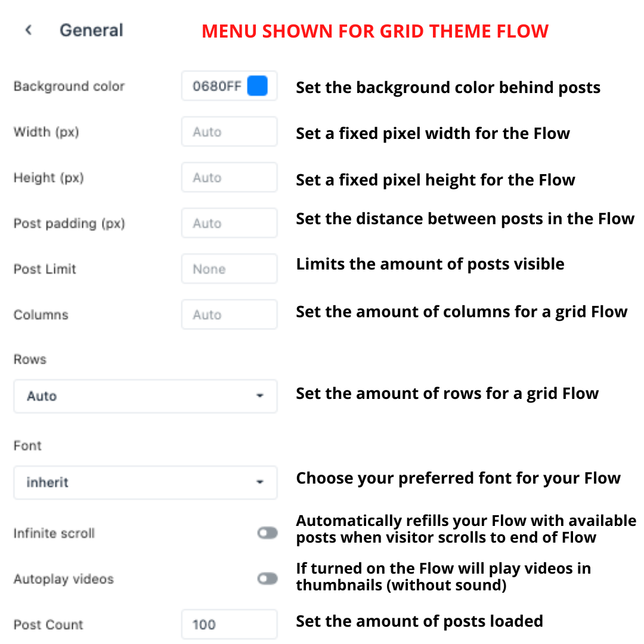Click the Columns input field
Image resolution: width=644 pixels, height=644 pixels.
click(229, 315)
